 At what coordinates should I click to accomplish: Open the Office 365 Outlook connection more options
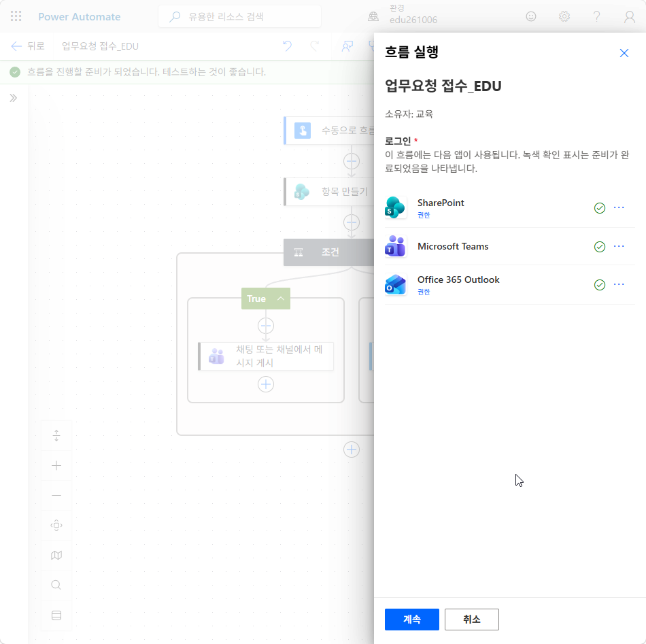(x=619, y=284)
